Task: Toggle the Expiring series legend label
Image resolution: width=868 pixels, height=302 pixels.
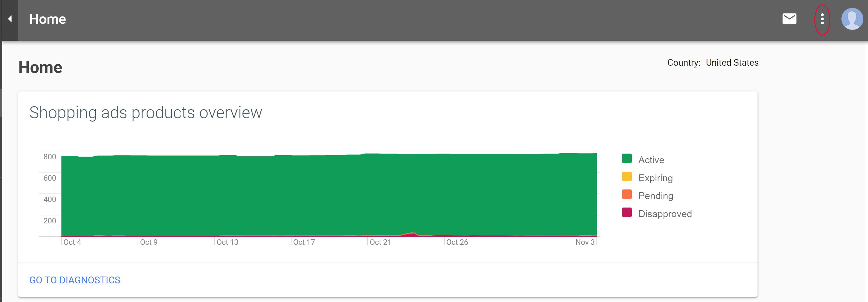Action: tap(656, 178)
